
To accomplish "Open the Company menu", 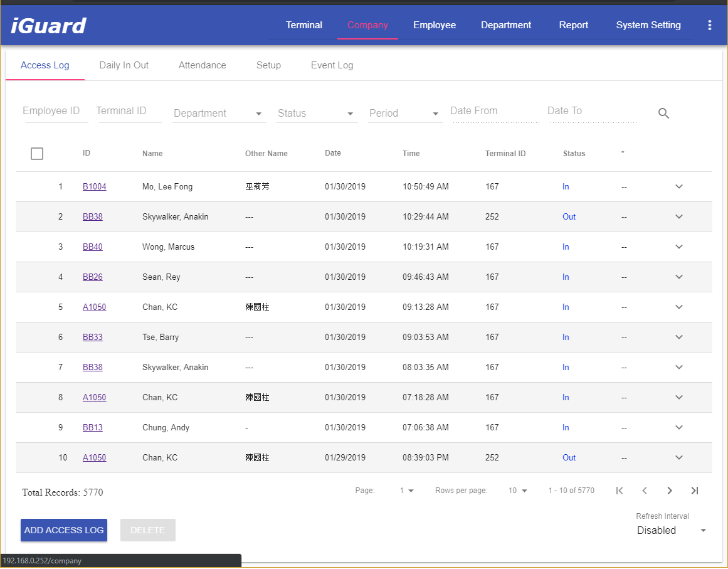I will pyautogui.click(x=367, y=25).
